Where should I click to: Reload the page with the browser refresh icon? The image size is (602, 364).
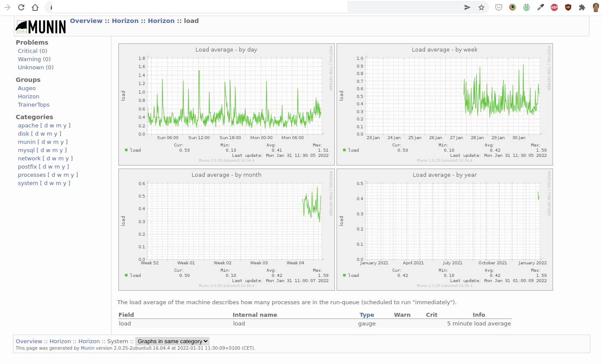[x=21, y=7]
